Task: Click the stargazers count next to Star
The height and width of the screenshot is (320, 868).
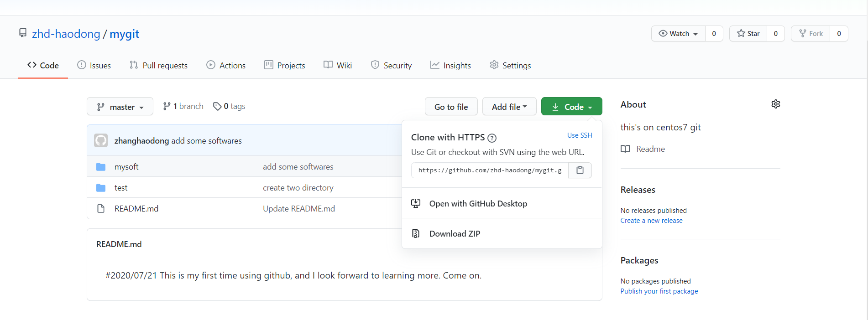Action: point(776,34)
